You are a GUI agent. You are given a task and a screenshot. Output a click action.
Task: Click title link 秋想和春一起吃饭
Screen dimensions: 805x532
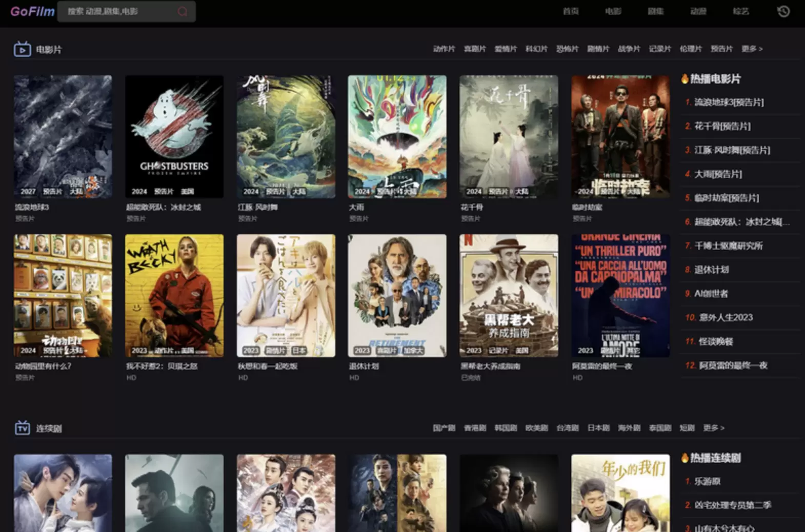click(267, 366)
